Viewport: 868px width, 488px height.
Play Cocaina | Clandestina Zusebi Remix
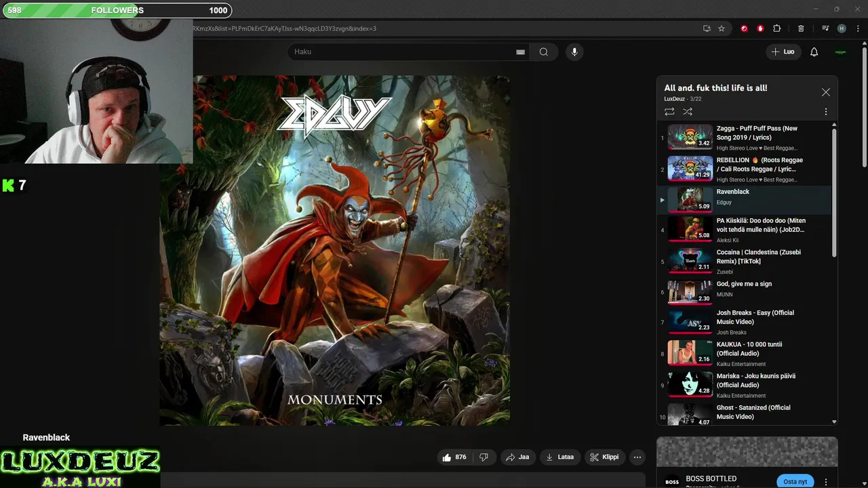[x=745, y=262]
